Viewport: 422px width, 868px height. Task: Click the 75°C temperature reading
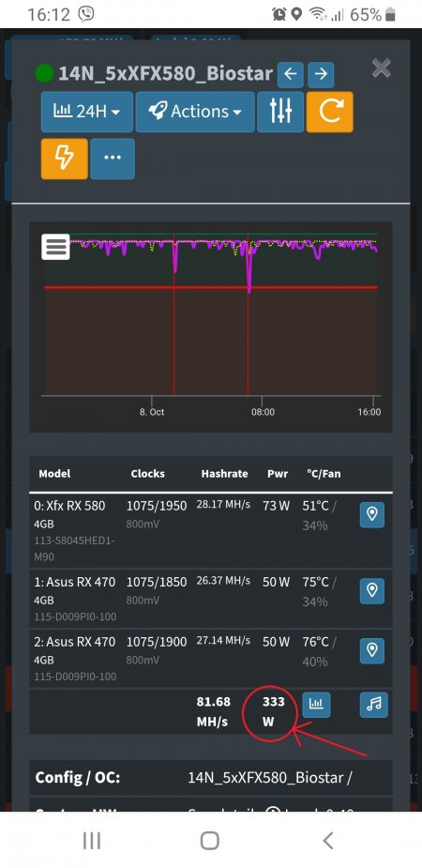click(x=315, y=583)
